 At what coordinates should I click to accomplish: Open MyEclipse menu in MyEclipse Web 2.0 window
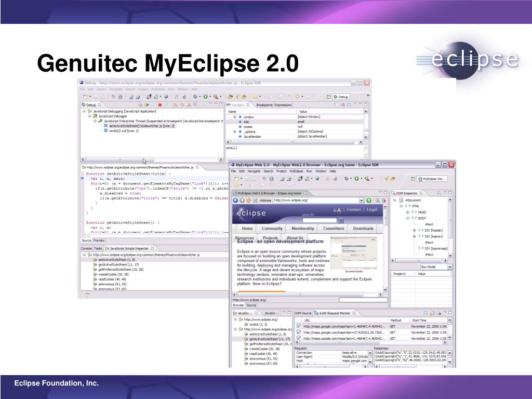296,171
